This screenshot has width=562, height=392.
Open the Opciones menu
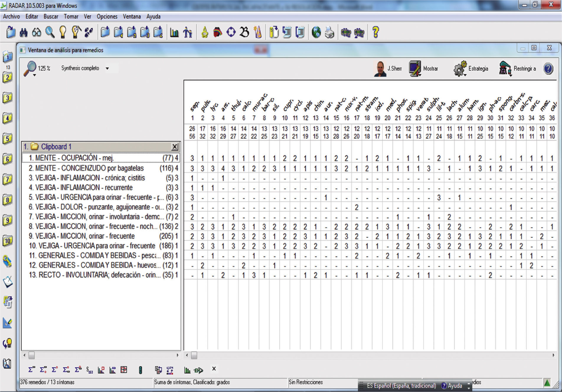pos(107,17)
